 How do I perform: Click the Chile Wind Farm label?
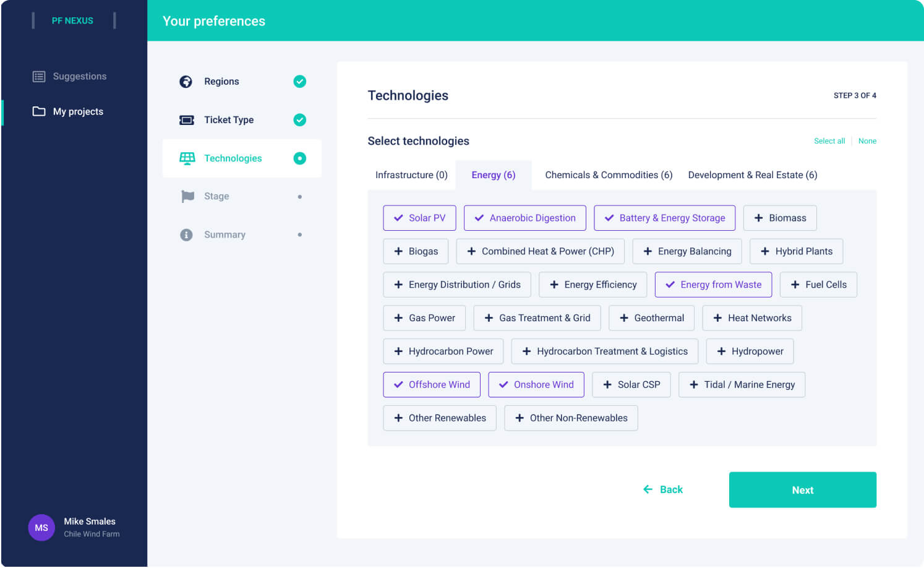tap(92, 534)
